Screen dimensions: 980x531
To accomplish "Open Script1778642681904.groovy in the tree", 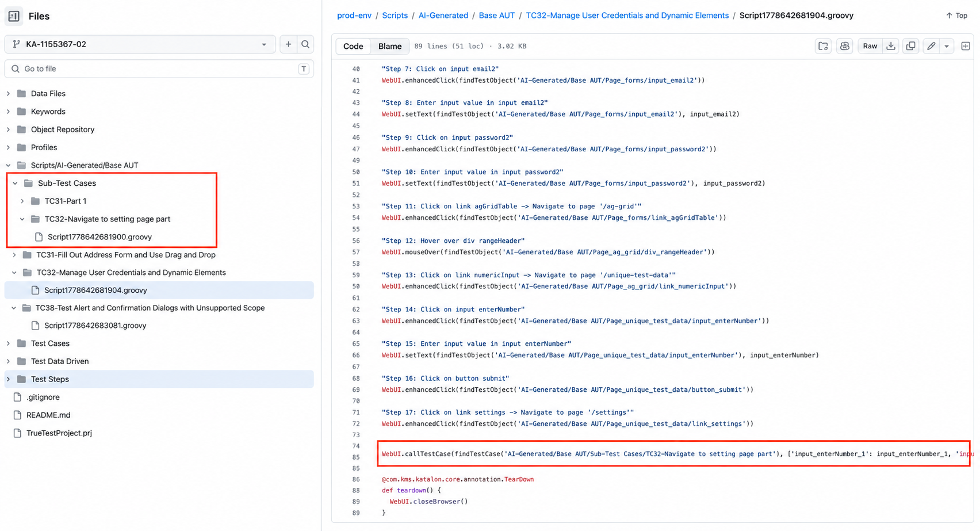I will pyautogui.click(x=95, y=291).
